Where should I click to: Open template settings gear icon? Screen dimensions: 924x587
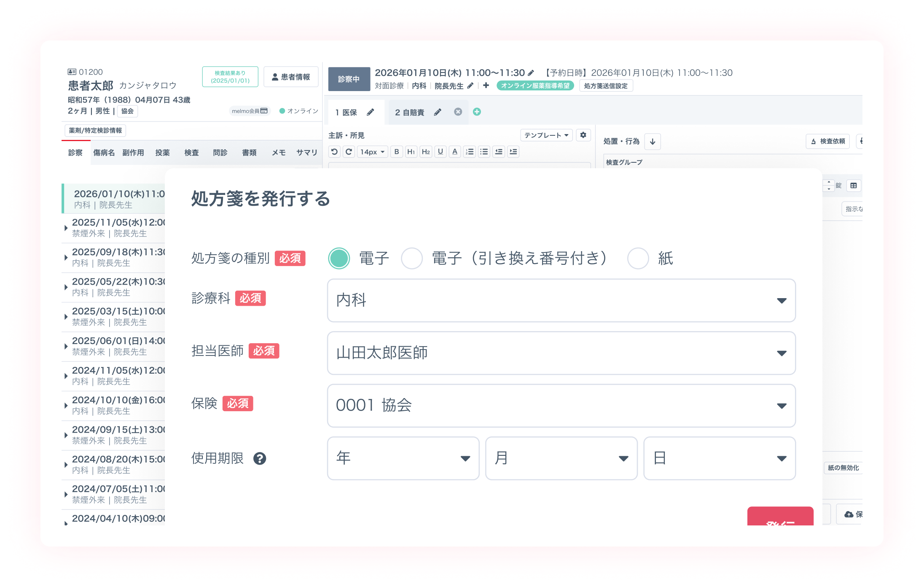583,135
